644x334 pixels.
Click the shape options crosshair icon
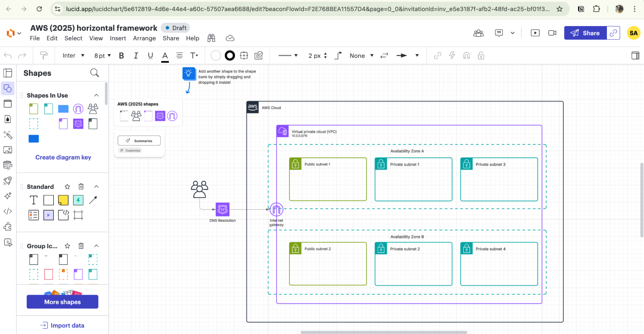(x=244, y=56)
